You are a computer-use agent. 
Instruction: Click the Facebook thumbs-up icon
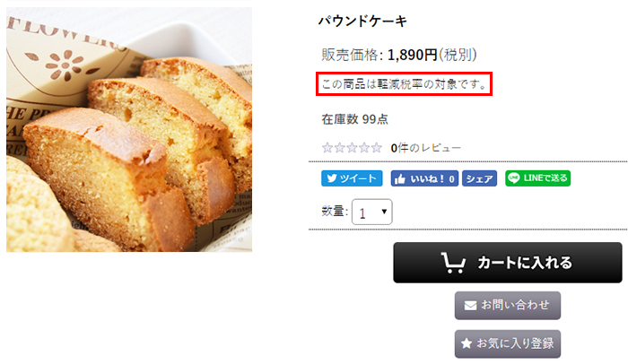(400, 179)
